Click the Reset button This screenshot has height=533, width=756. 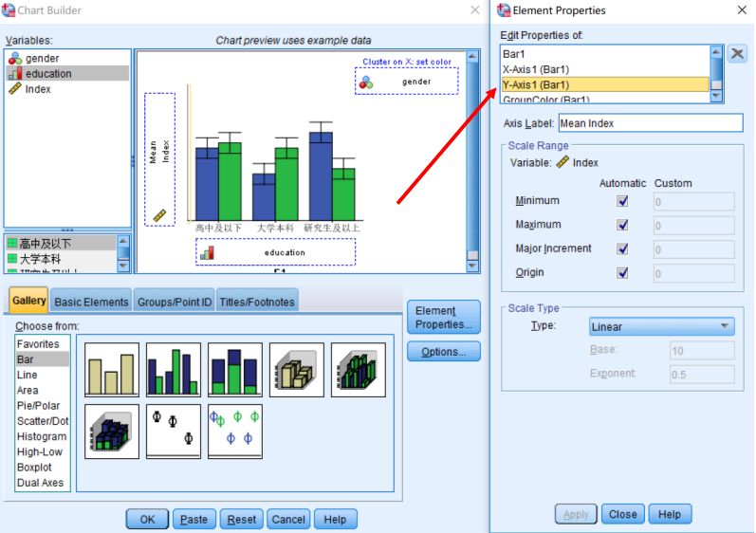click(242, 519)
